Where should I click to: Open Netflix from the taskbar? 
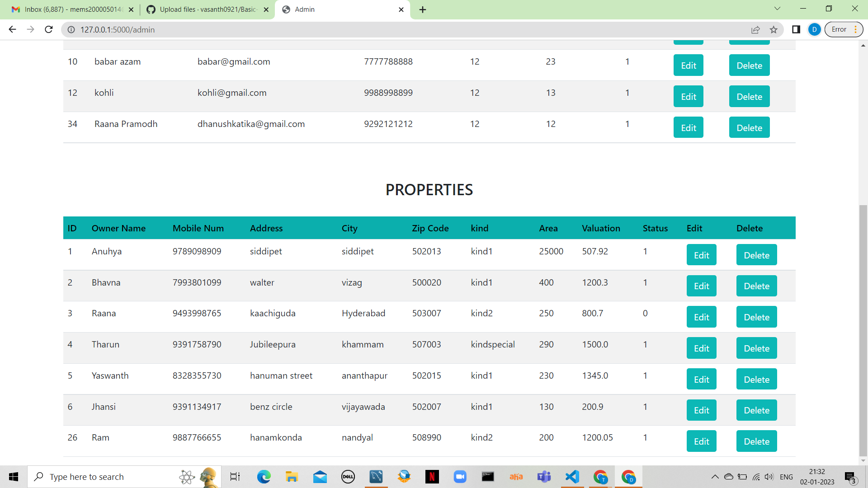point(433,476)
